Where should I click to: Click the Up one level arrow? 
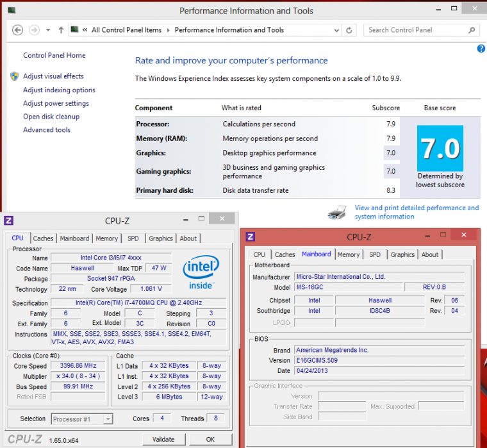click(x=61, y=30)
